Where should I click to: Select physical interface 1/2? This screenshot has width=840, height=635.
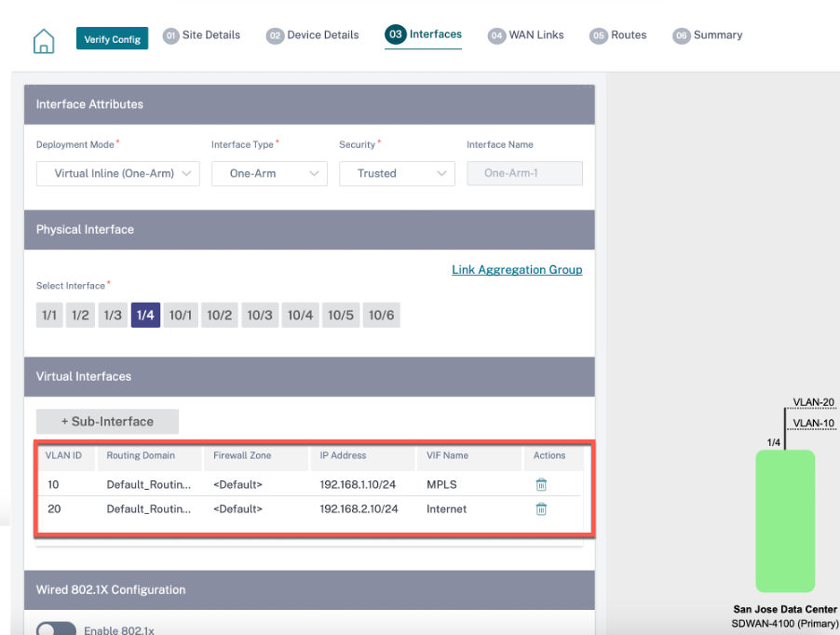click(80, 315)
